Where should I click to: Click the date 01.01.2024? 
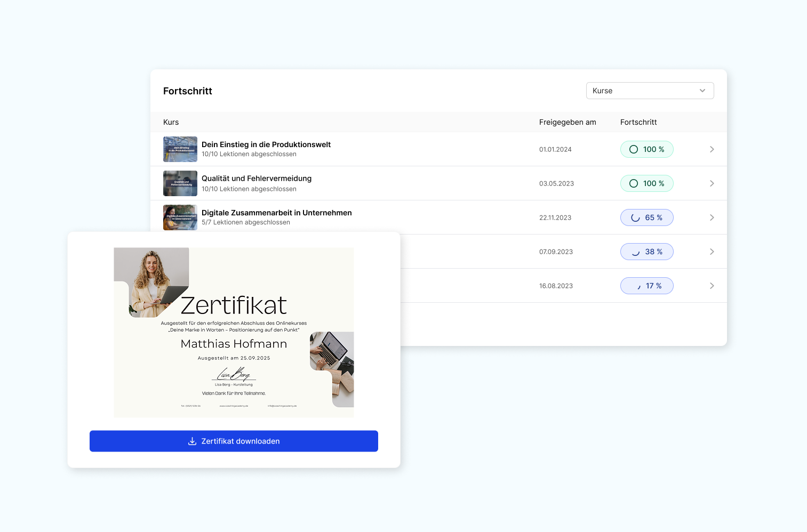tap(555, 149)
